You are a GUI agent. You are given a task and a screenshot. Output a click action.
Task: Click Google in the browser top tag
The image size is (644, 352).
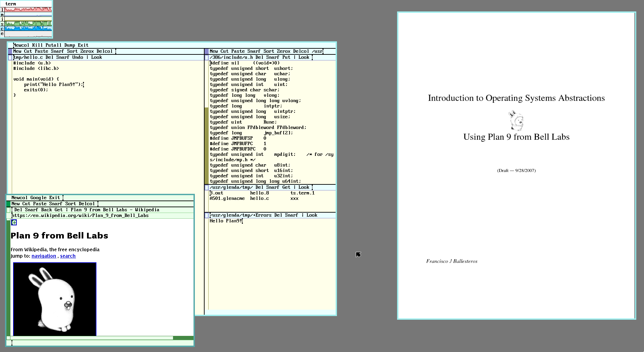click(x=38, y=198)
